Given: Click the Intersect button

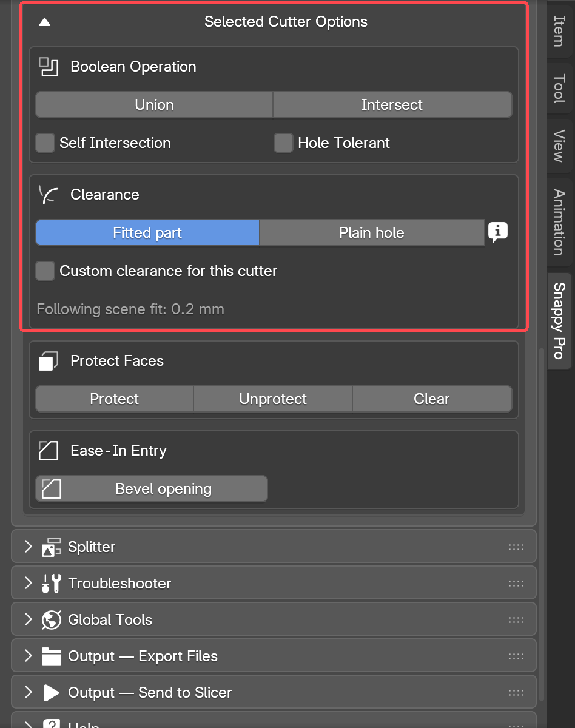Looking at the screenshot, I should (392, 105).
